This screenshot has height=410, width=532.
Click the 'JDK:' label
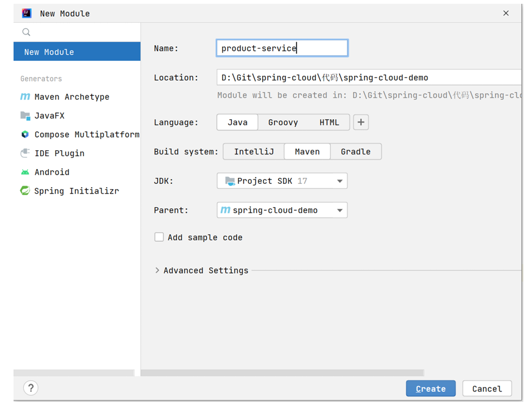(164, 181)
